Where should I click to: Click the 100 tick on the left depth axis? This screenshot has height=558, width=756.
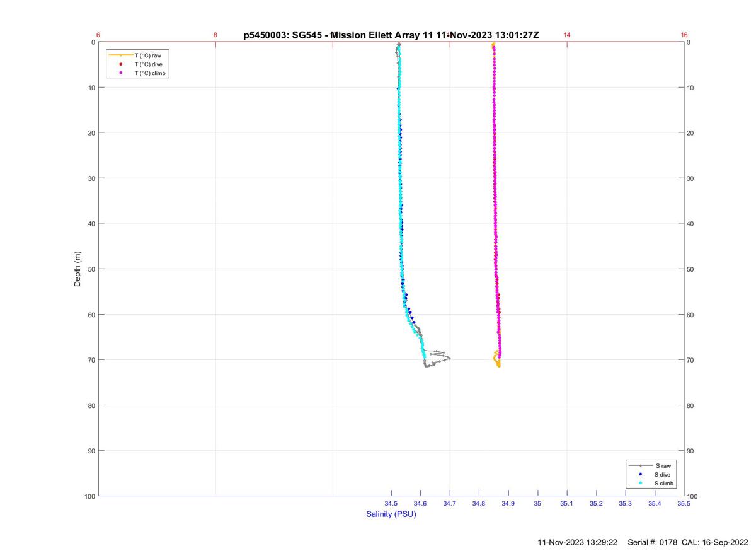click(x=89, y=496)
